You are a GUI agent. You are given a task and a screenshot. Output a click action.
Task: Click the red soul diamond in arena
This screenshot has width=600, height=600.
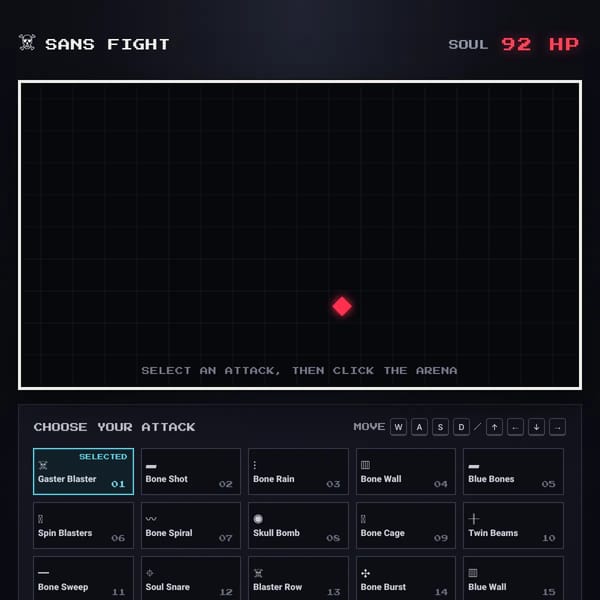[x=342, y=306]
